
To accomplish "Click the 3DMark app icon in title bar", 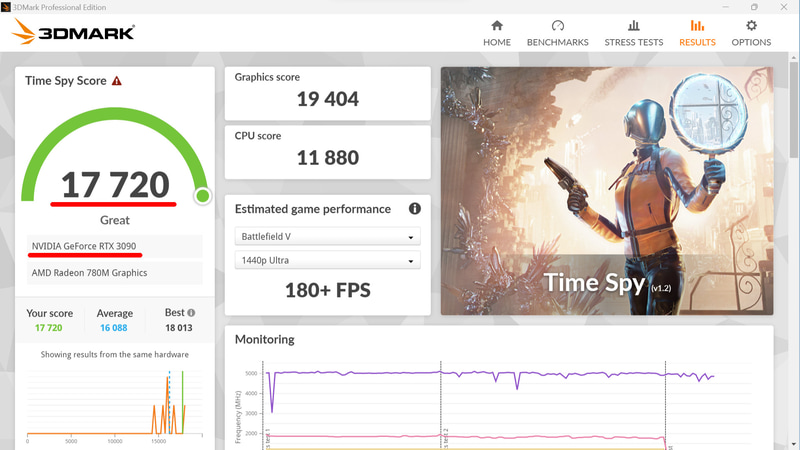I will [6, 7].
